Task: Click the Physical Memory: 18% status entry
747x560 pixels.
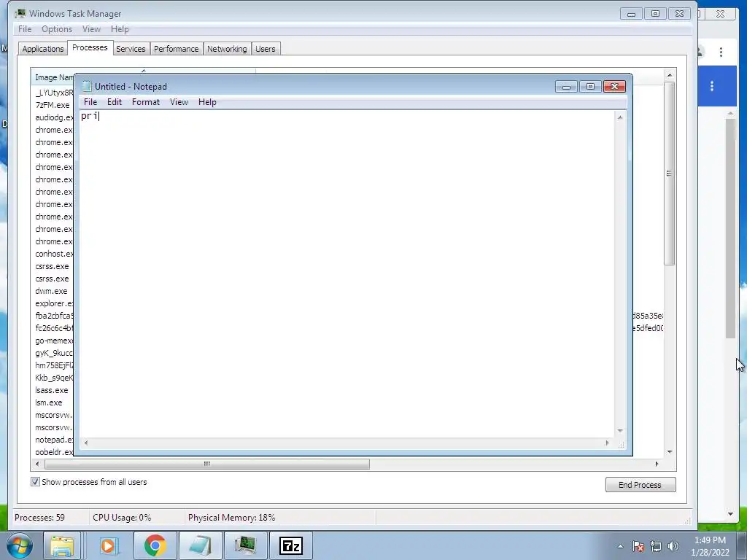Action: (x=231, y=518)
